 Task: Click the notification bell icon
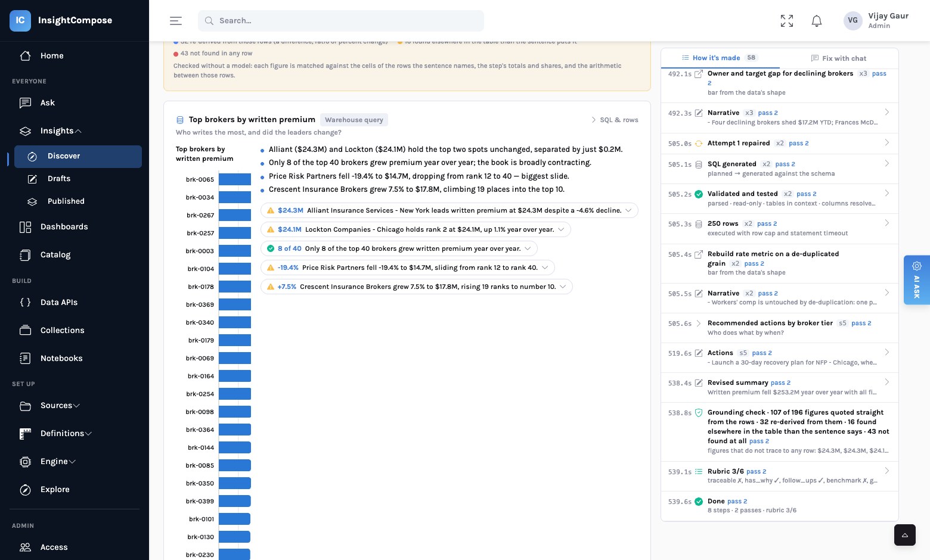coord(817,21)
